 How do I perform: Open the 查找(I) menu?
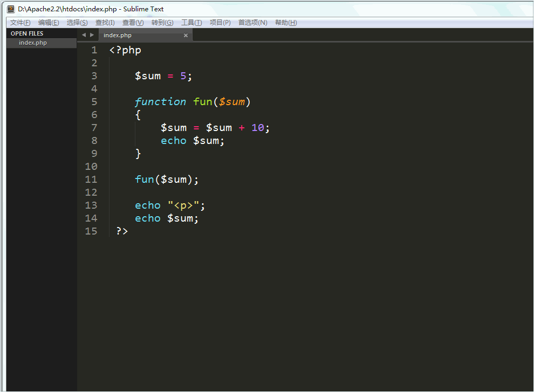tap(105, 23)
